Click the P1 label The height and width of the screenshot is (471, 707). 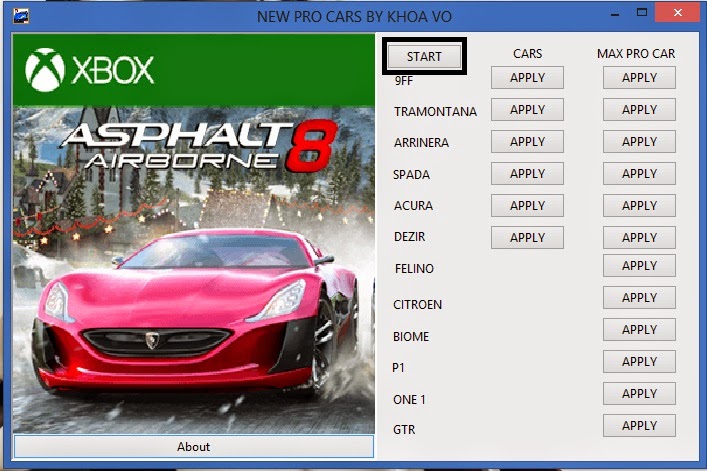coord(398,368)
